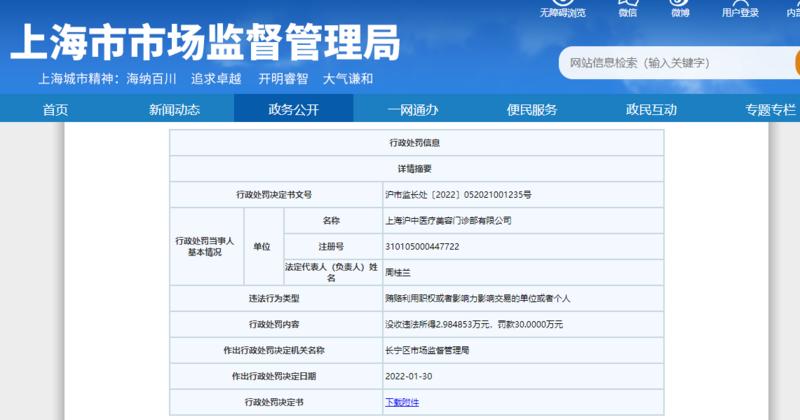Click the 名称 label cell
The height and width of the screenshot is (420, 800).
(x=333, y=220)
